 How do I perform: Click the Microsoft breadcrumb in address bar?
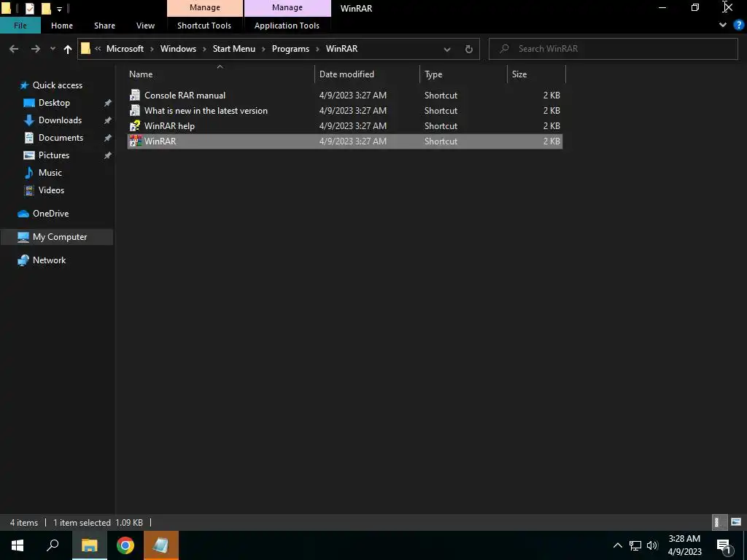(x=125, y=49)
